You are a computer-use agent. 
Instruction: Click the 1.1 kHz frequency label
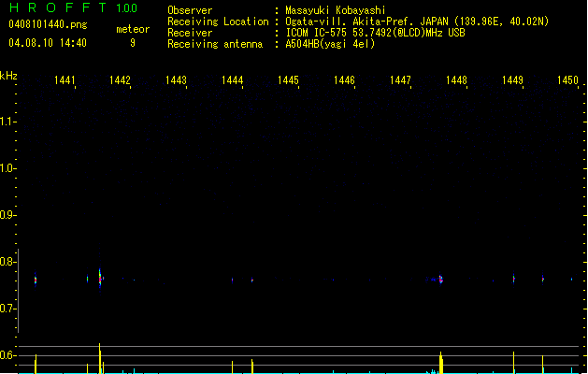coord(7,122)
